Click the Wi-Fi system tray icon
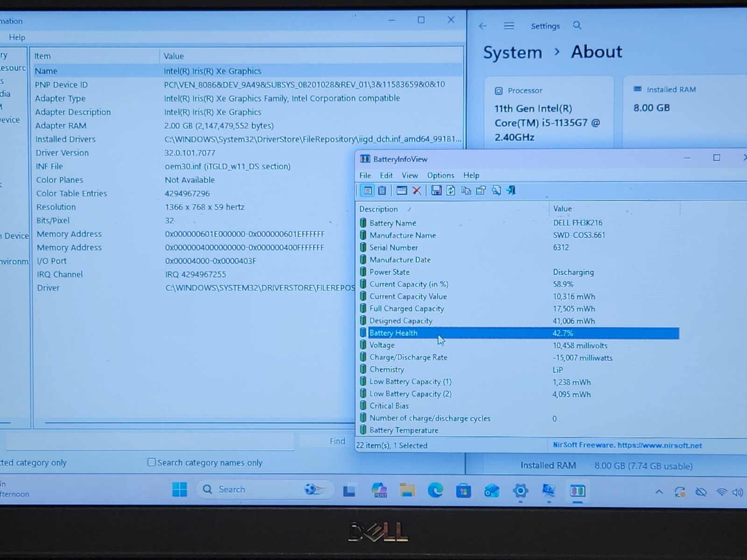 pyautogui.click(x=722, y=492)
